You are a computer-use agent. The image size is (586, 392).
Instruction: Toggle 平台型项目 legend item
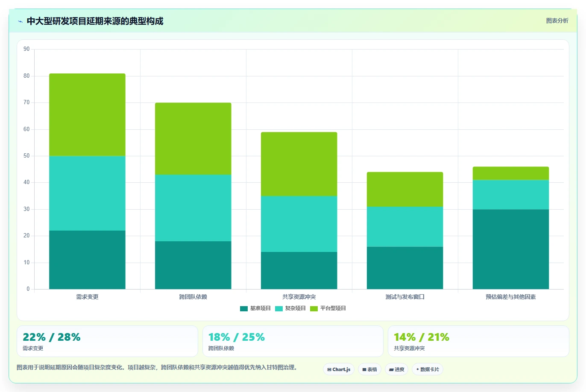(x=328, y=308)
